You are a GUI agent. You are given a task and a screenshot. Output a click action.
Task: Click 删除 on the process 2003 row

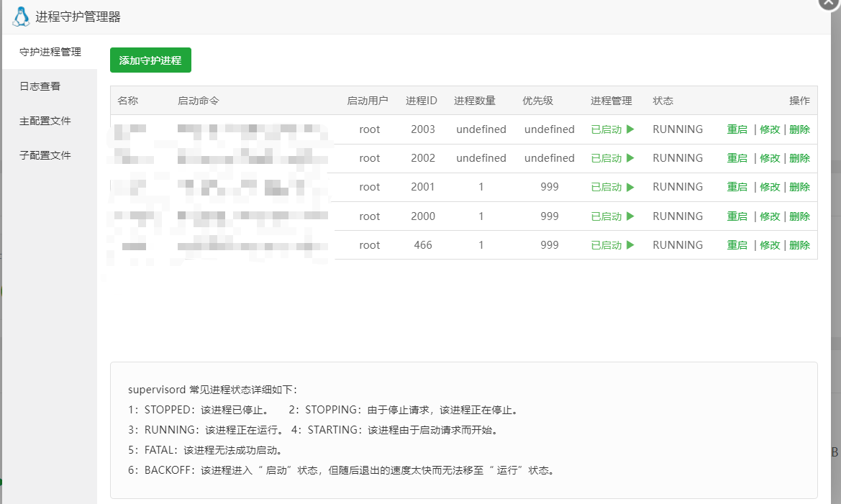(800, 129)
